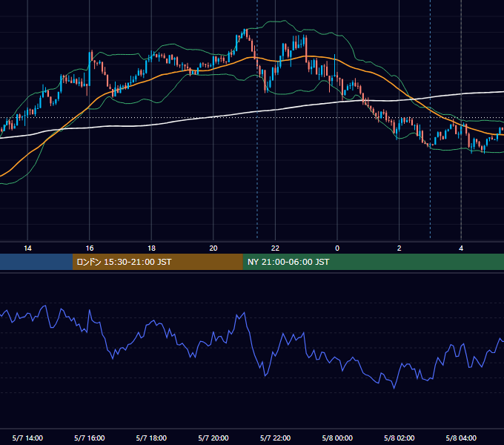Viewport: 504px width, 445px height.
Task: Click the '0' hour label on upper time axis
Action: (337, 248)
